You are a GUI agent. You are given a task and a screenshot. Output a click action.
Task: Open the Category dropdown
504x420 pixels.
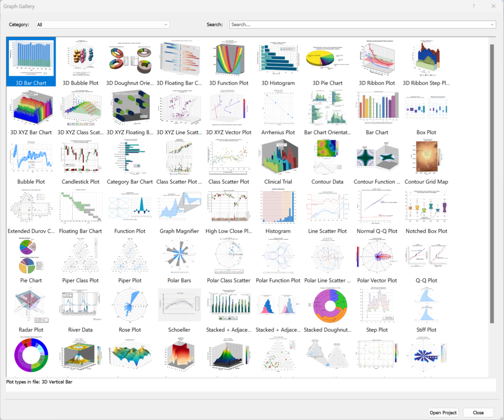102,24
